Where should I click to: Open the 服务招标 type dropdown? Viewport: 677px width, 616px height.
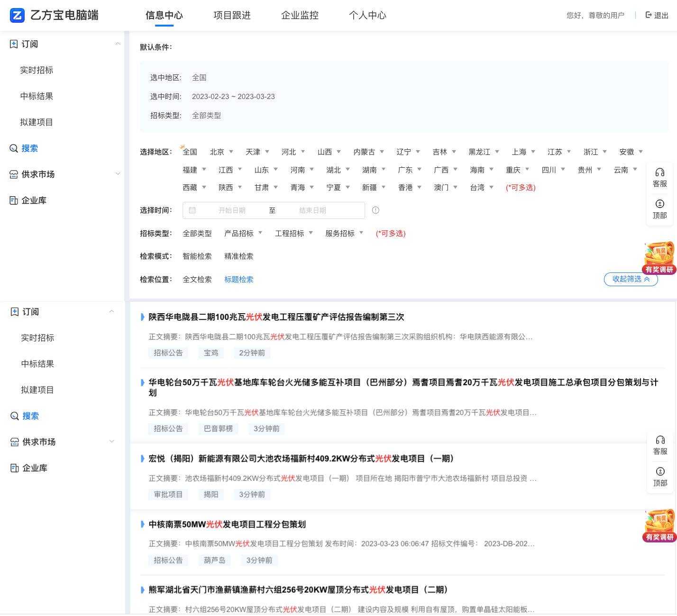pos(344,234)
